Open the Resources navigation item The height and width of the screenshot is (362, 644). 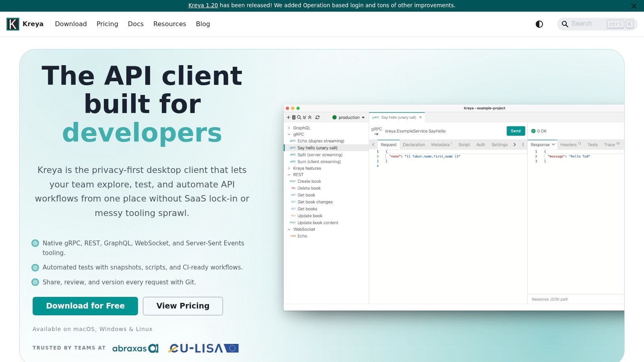coord(170,24)
